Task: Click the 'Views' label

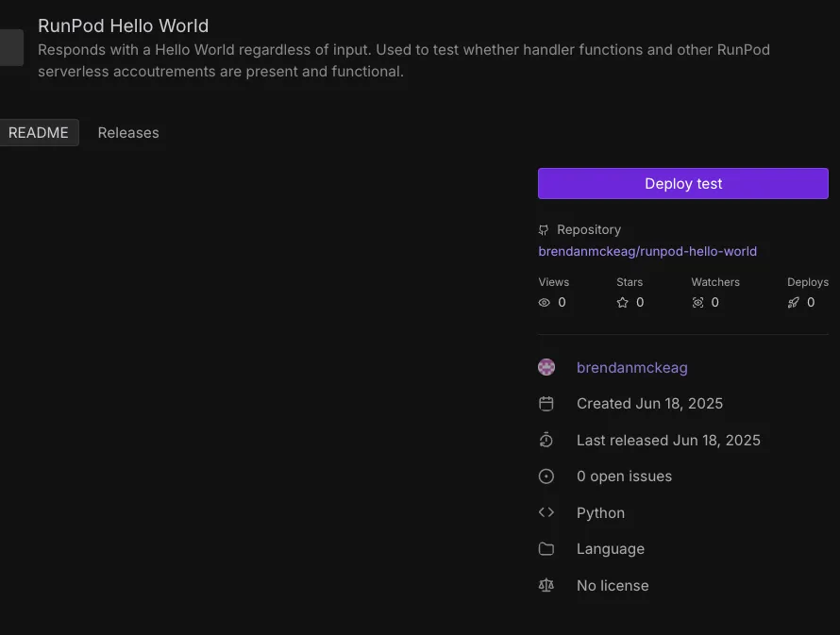Action: pos(553,282)
